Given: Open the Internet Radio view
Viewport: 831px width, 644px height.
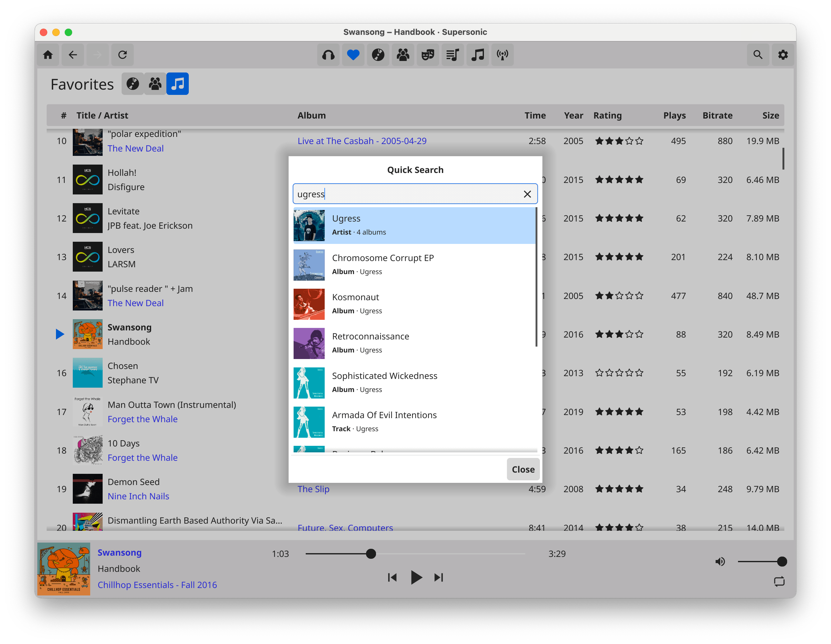Looking at the screenshot, I should (x=502, y=55).
